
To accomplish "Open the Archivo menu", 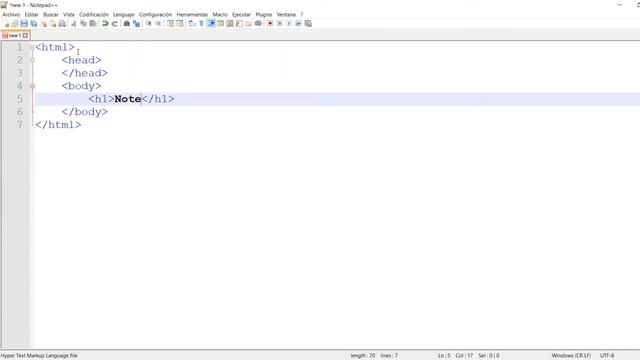I will click(x=11, y=15).
